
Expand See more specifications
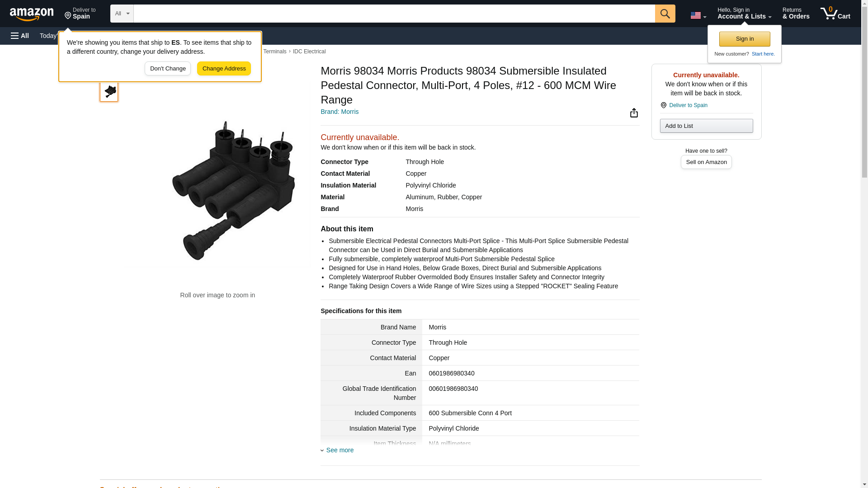coord(340,450)
